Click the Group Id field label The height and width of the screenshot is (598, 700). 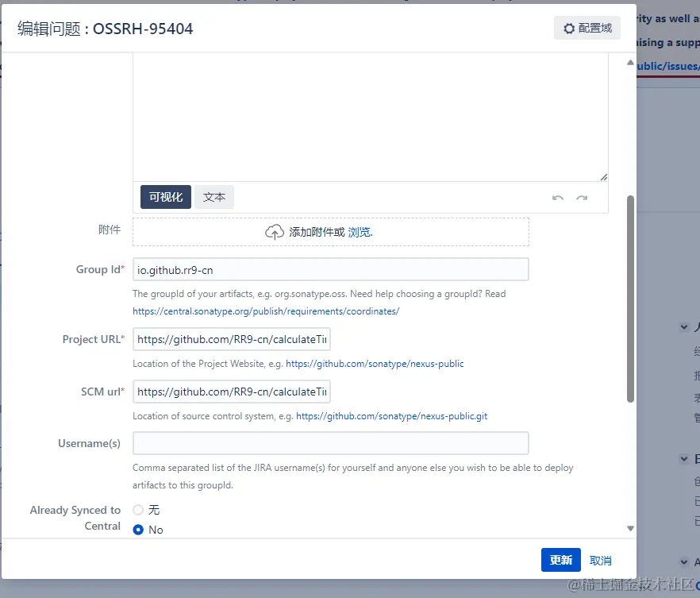pyautogui.click(x=100, y=270)
